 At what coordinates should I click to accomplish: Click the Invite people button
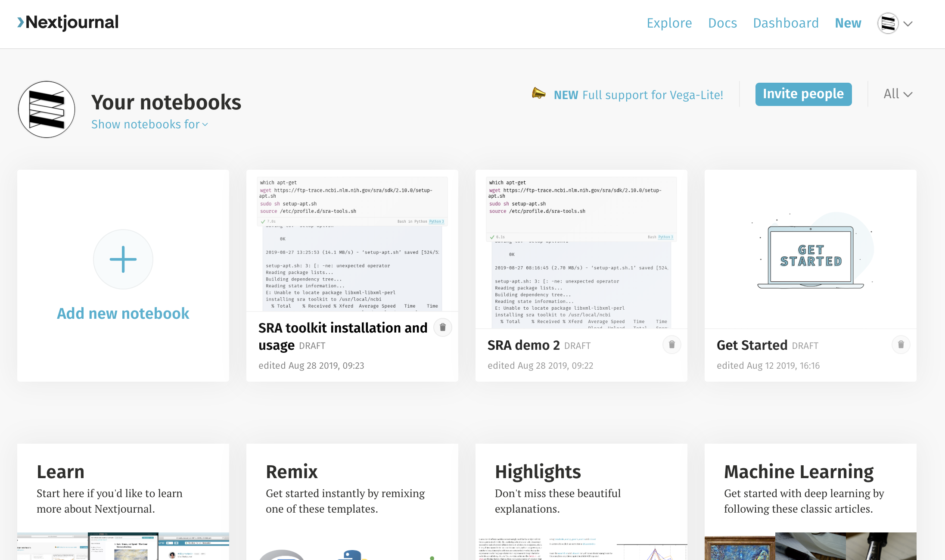tap(803, 94)
